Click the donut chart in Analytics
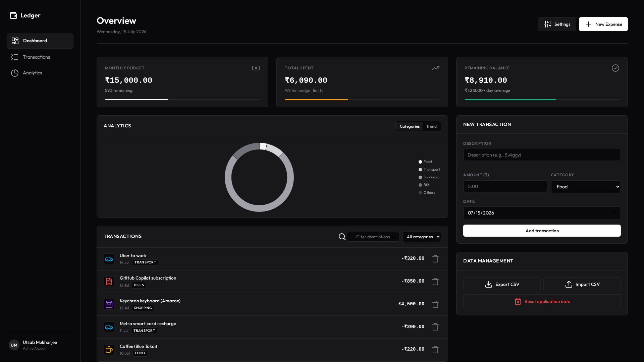644x362 pixels. 259,177
